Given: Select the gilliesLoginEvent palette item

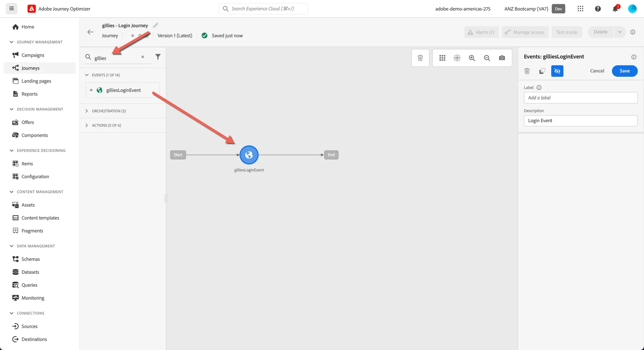Looking at the screenshot, I should point(123,90).
